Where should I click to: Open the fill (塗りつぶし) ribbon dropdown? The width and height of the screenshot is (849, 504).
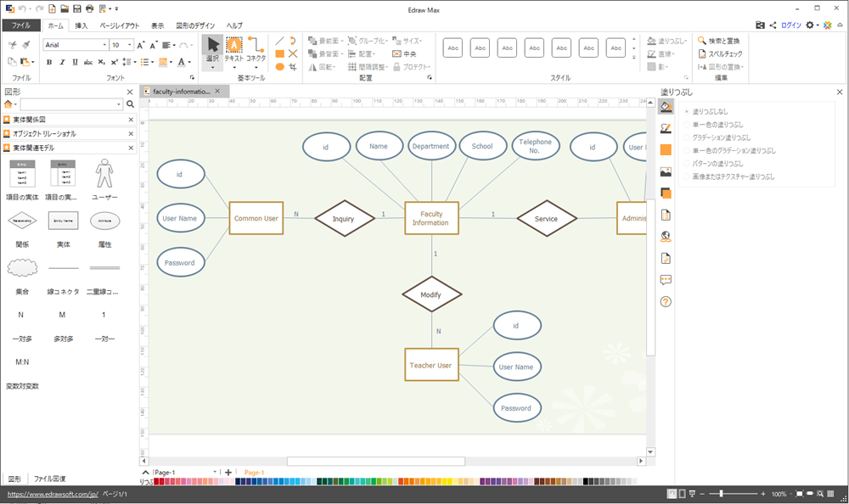click(x=667, y=41)
